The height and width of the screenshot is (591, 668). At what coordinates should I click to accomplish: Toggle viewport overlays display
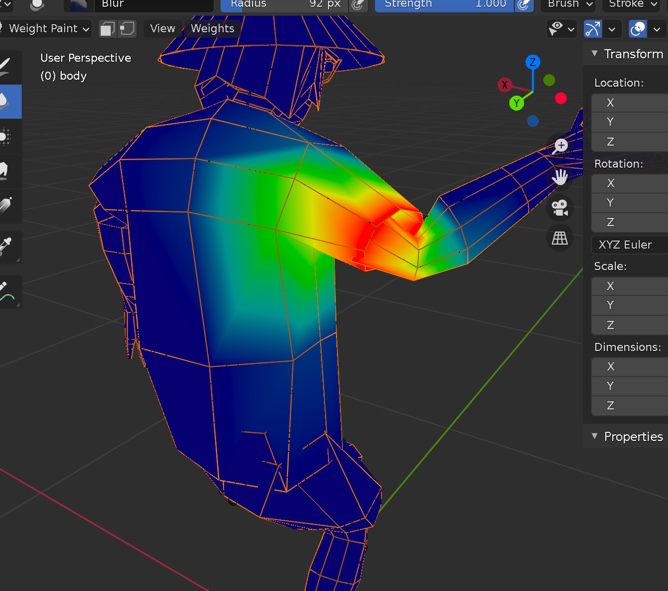point(638,29)
